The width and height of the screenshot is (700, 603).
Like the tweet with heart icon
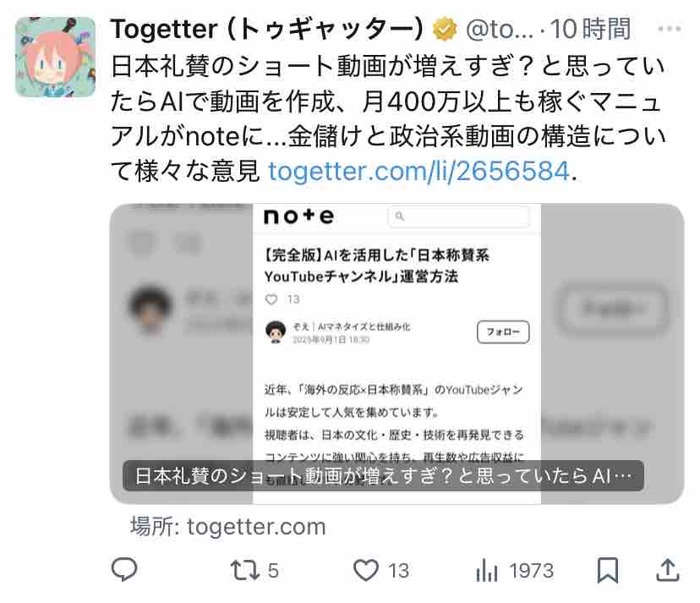365,570
